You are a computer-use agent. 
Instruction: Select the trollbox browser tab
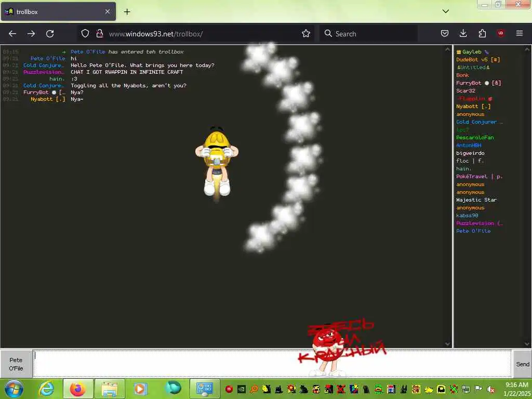[x=58, y=12]
